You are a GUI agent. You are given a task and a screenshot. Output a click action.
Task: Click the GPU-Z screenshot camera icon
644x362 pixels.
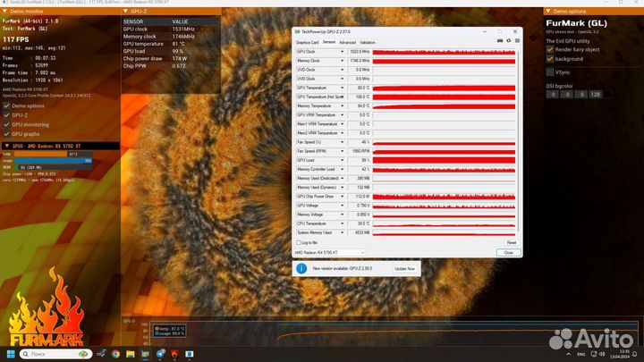(x=500, y=40)
